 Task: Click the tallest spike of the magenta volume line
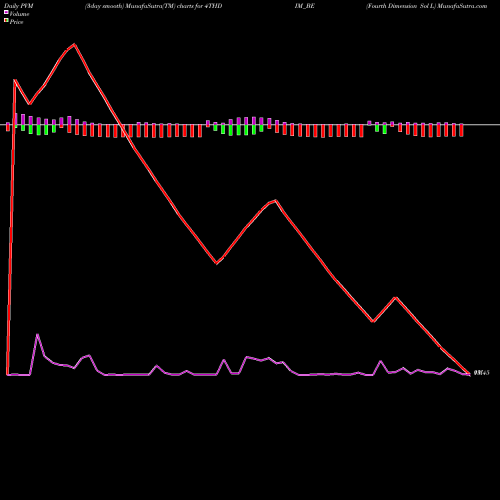click(x=37, y=334)
